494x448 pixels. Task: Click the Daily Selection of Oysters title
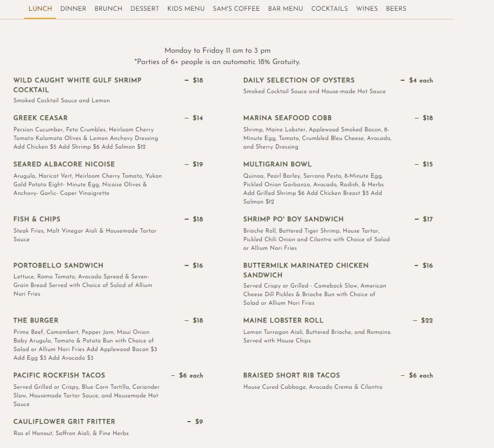point(298,80)
